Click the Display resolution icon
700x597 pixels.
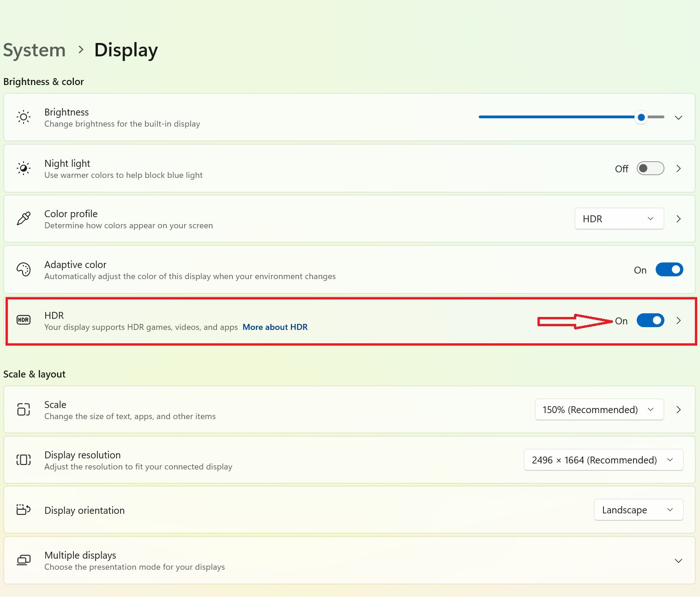tap(24, 460)
